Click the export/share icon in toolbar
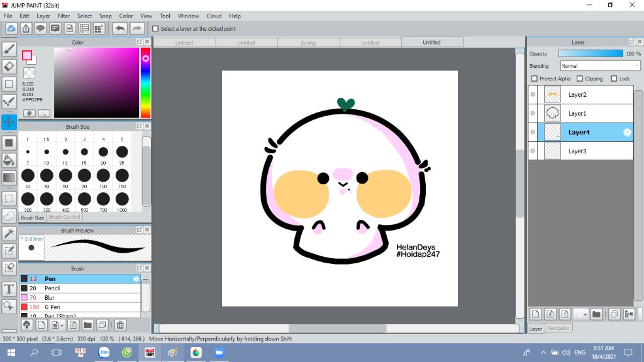The width and height of the screenshot is (644, 362). click(26, 28)
